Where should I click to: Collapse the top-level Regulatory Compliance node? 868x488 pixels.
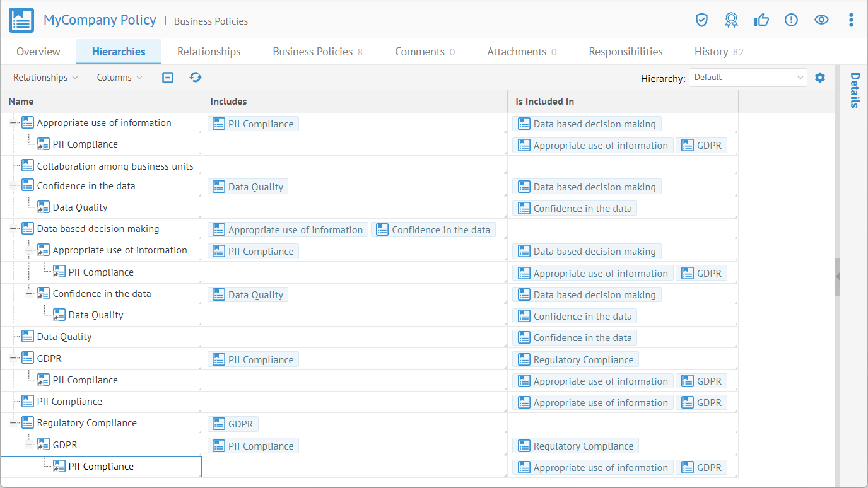click(13, 423)
